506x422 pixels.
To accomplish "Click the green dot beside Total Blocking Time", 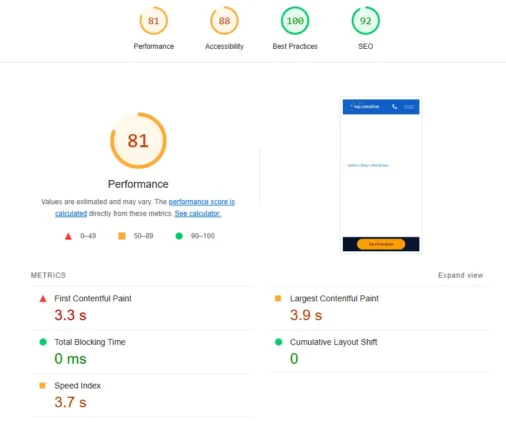I will tap(43, 342).
